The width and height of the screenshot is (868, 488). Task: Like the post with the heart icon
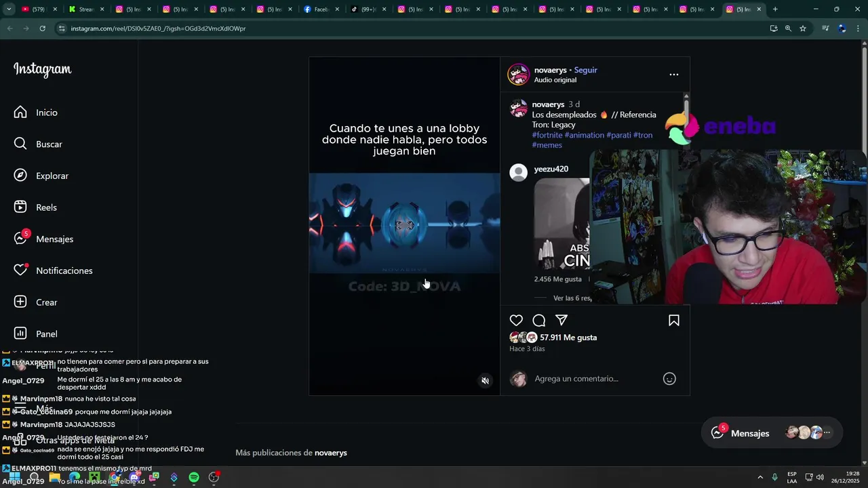click(x=517, y=321)
